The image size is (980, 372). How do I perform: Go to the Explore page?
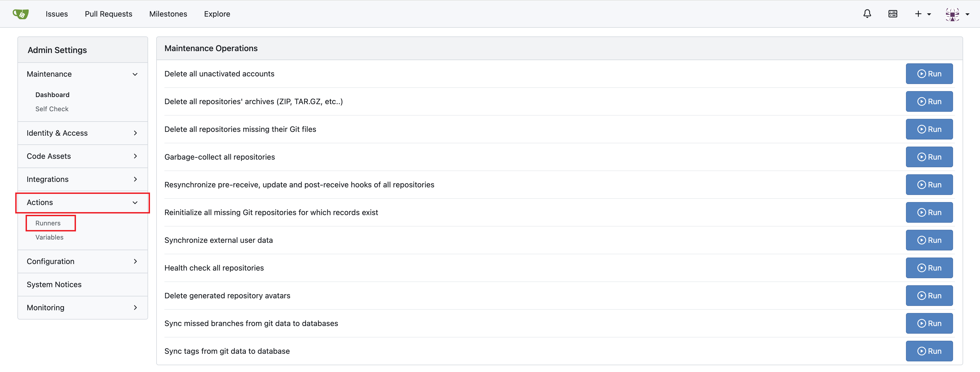click(x=217, y=14)
